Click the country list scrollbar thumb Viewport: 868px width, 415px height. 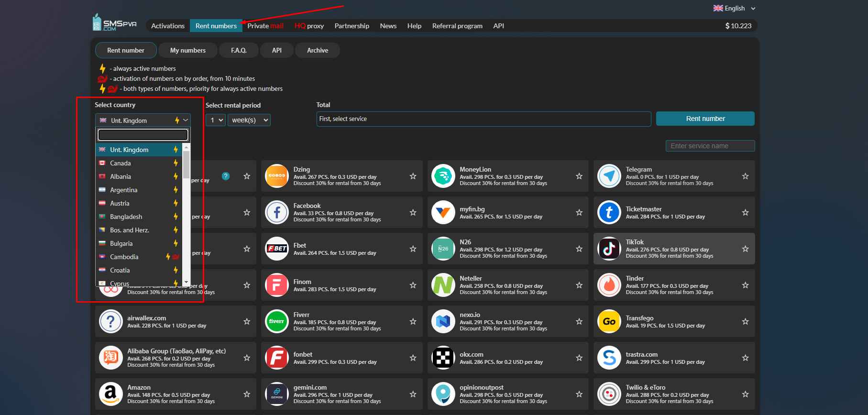point(187,164)
